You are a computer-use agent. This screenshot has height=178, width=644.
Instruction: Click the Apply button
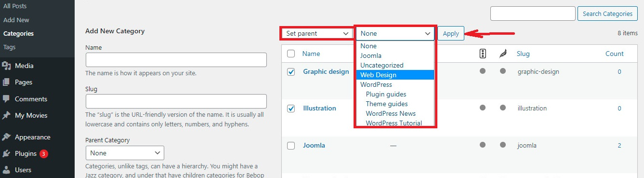(451, 33)
